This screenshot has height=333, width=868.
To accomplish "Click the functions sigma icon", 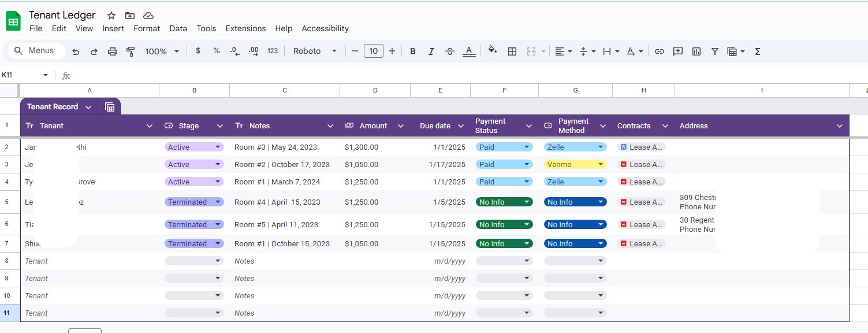I will click(758, 51).
